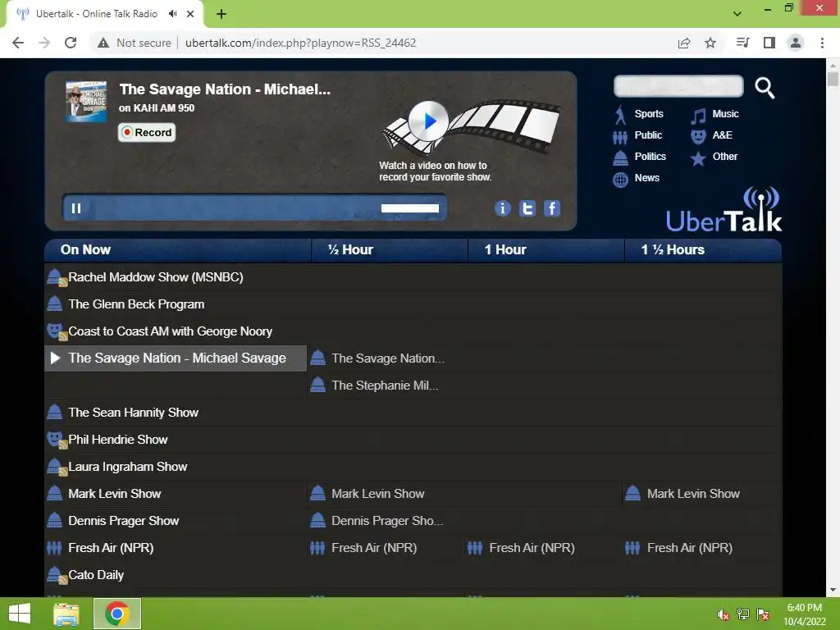Screen dimensions: 840x630
Task: Browse the Music category
Action: 725,113
